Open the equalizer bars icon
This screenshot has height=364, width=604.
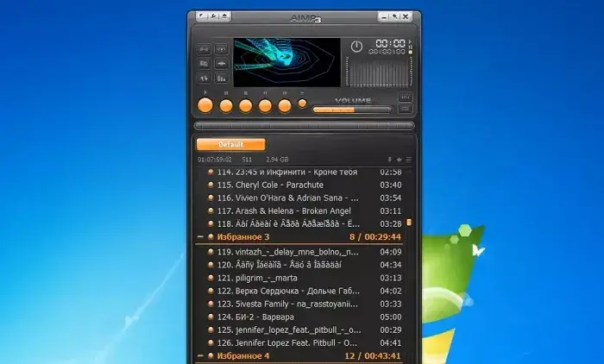coord(220,78)
